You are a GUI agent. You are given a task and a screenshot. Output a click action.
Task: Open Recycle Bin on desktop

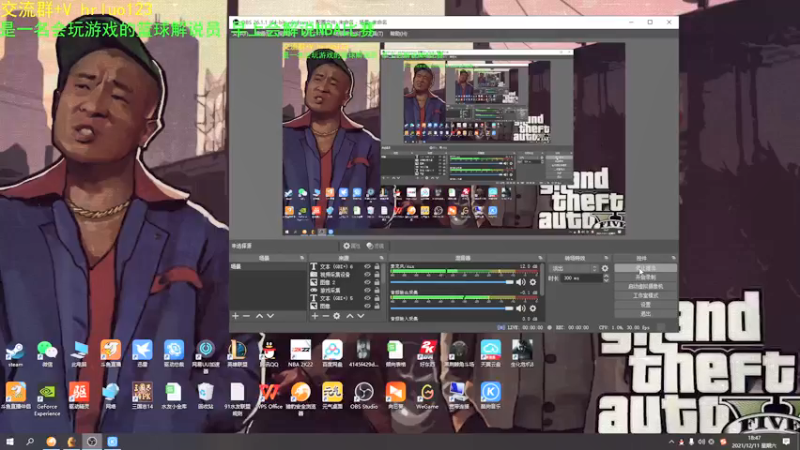(205, 396)
